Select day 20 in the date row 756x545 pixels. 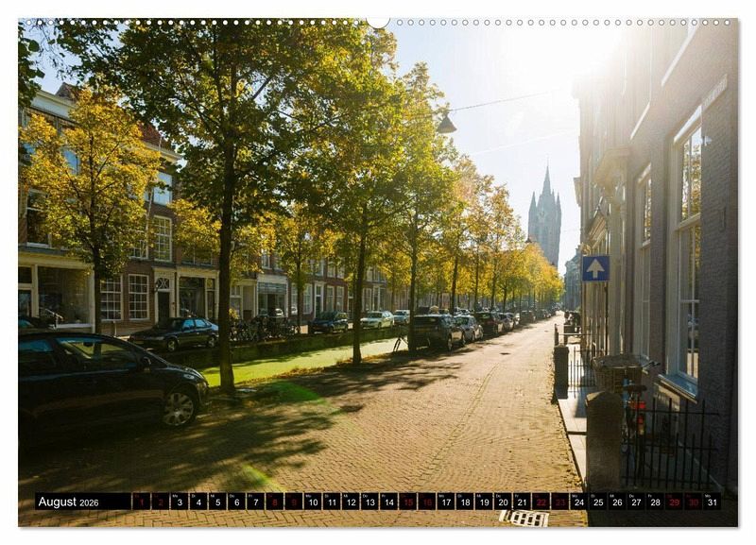(503, 502)
